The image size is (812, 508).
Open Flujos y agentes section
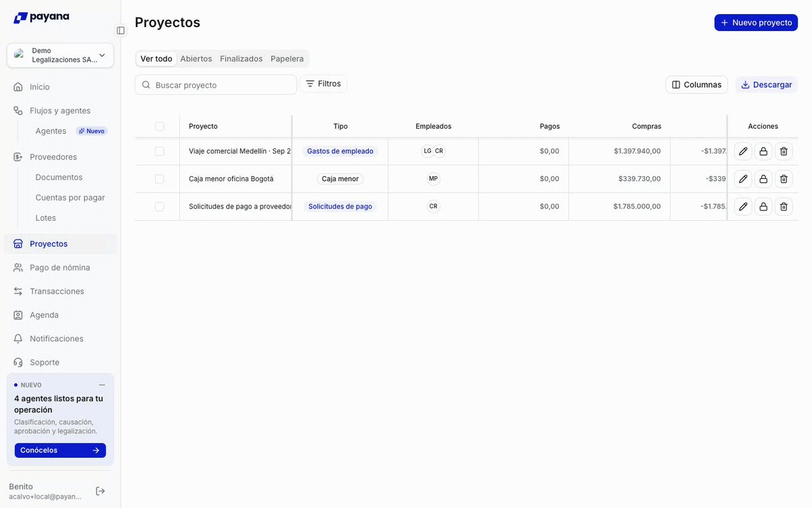coord(60,110)
